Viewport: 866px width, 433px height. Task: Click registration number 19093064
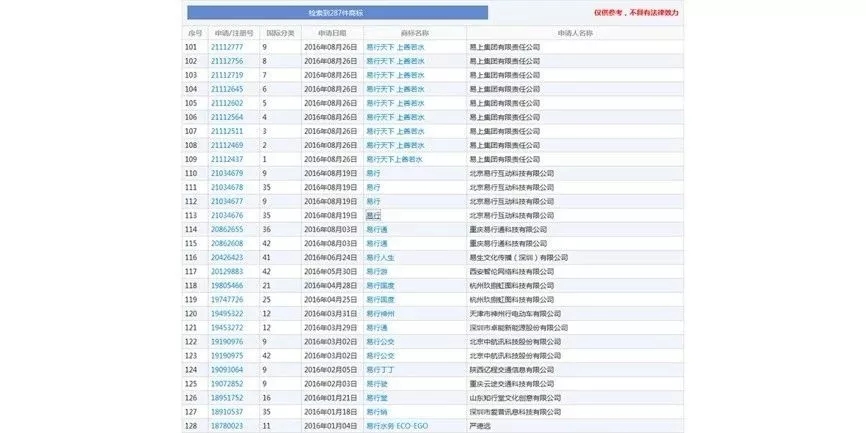(x=226, y=369)
